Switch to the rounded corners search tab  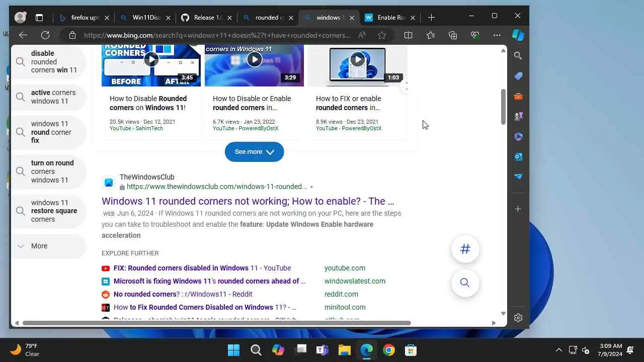point(269,18)
